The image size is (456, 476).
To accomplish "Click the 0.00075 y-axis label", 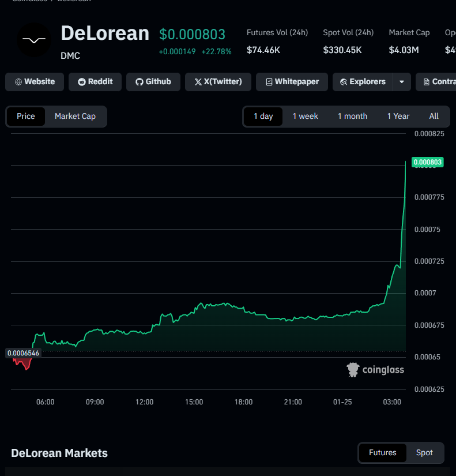I will click(x=427, y=230).
